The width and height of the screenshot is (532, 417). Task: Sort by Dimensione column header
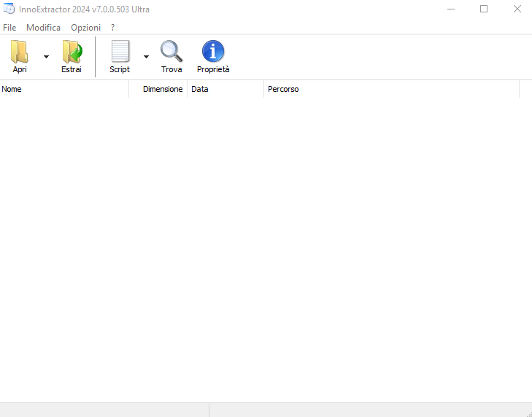[x=158, y=89]
